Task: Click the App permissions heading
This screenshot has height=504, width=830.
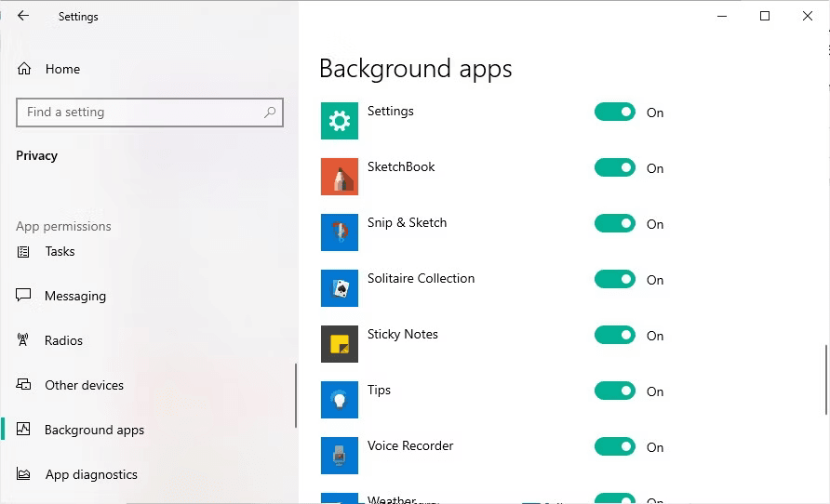Action: point(63,226)
